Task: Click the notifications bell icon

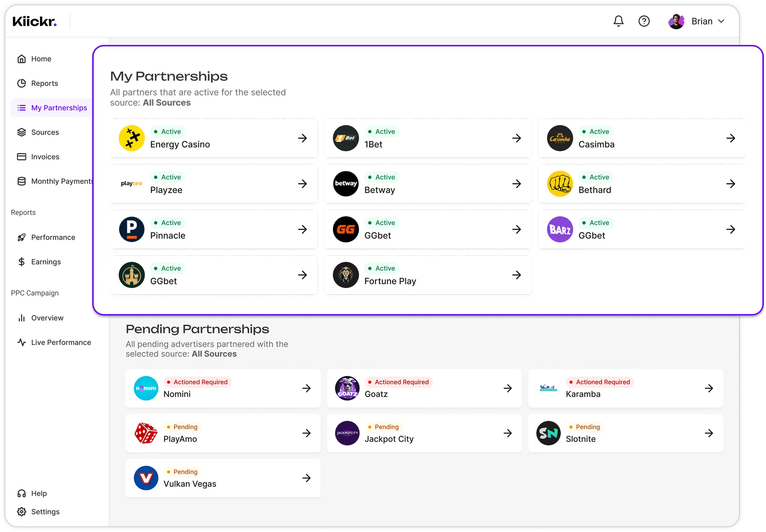Action: 618,21
